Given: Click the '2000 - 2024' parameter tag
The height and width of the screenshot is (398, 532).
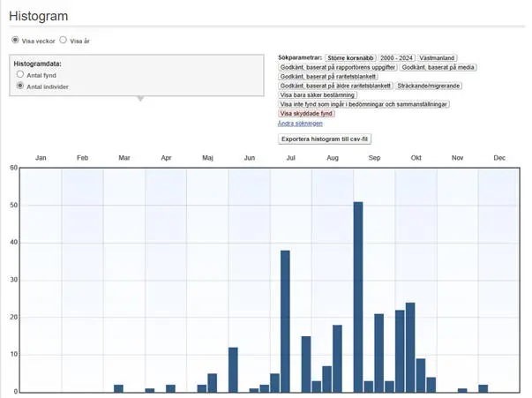Looking at the screenshot, I should 397,56.
